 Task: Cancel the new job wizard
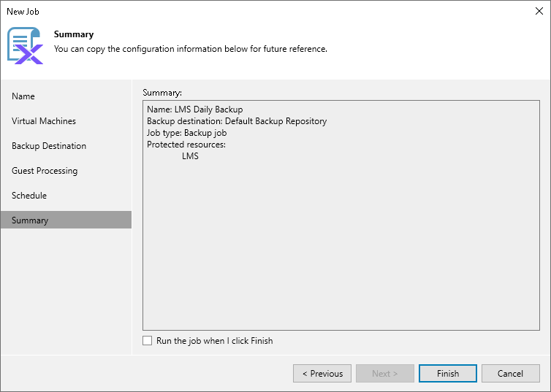pos(510,374)
